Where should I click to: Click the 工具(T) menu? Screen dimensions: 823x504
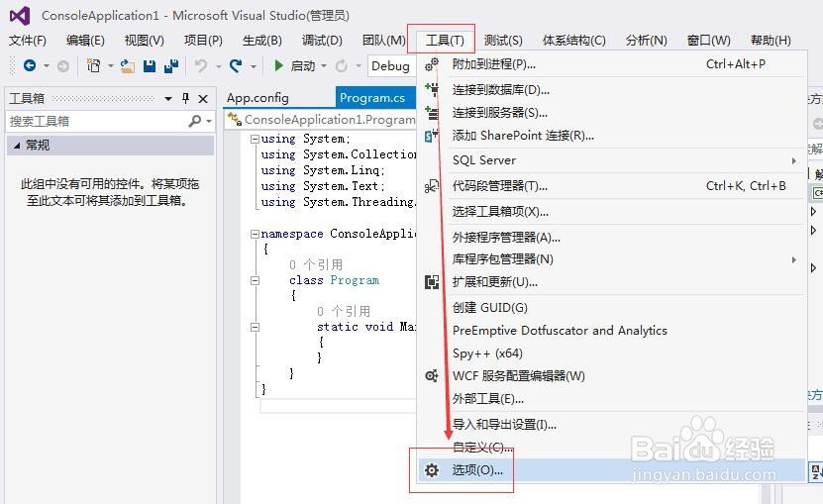[445, 41]
